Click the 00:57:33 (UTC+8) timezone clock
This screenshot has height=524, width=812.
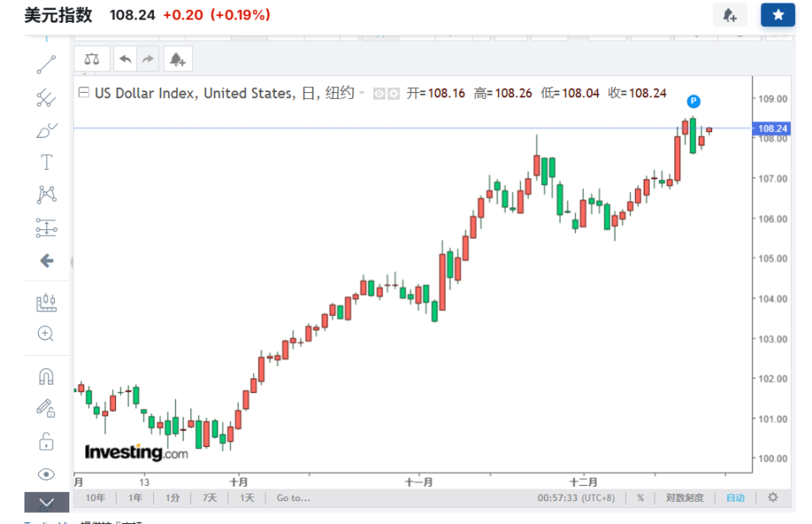click(x=576, y=498)
